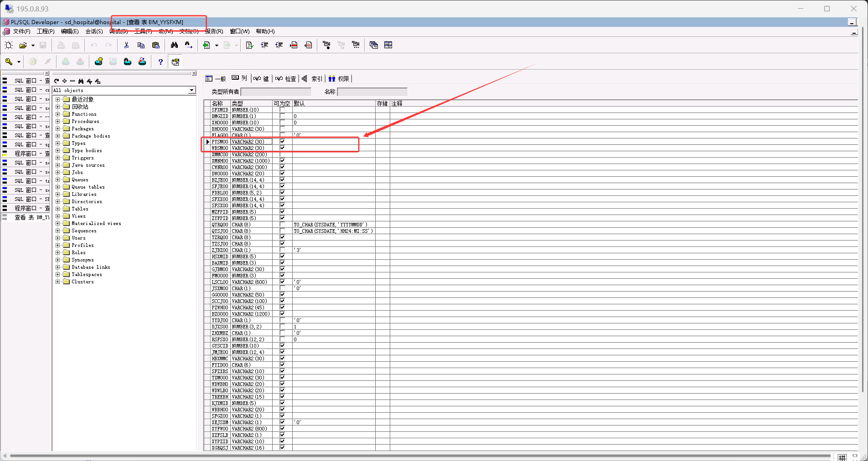The image size is (868, 461).
Task: Open the 编辑(E) menu
Action: tap(70, 31)
